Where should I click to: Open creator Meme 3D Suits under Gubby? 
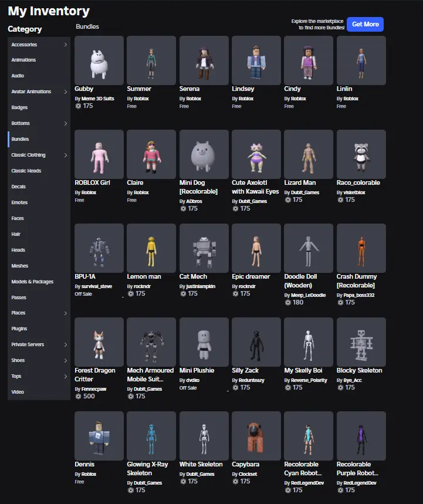click(98, 99)
